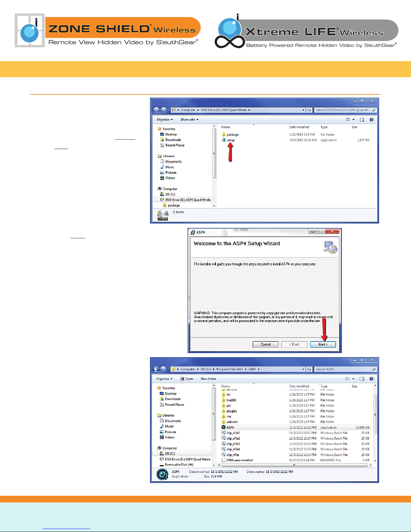Click Back arrow in the DVD Drive window
411x532 pixels.
(156, 110)
